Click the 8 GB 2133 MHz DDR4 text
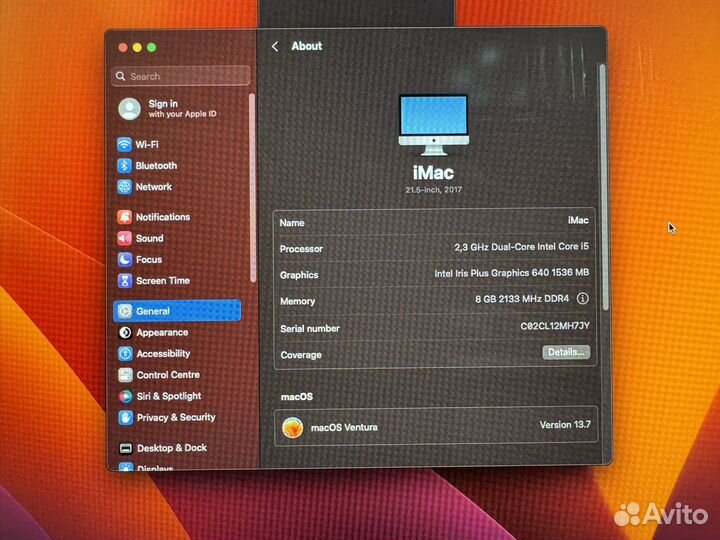 coord(522,299)
